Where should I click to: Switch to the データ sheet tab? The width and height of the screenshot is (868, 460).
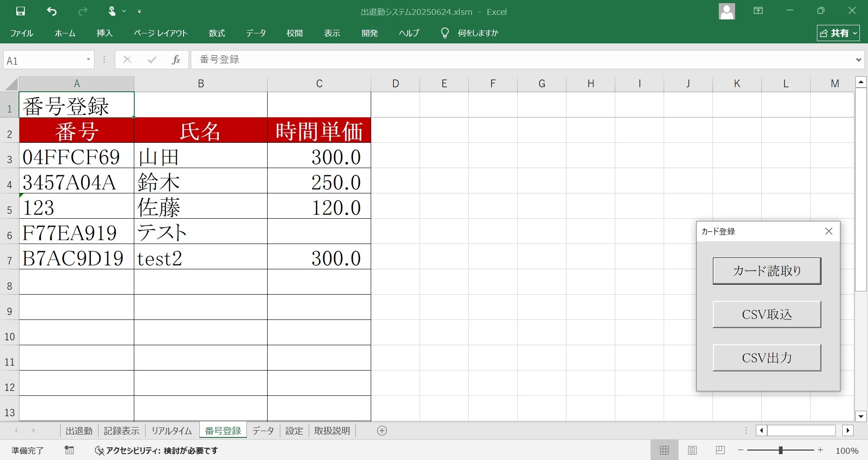coord(263,431)
